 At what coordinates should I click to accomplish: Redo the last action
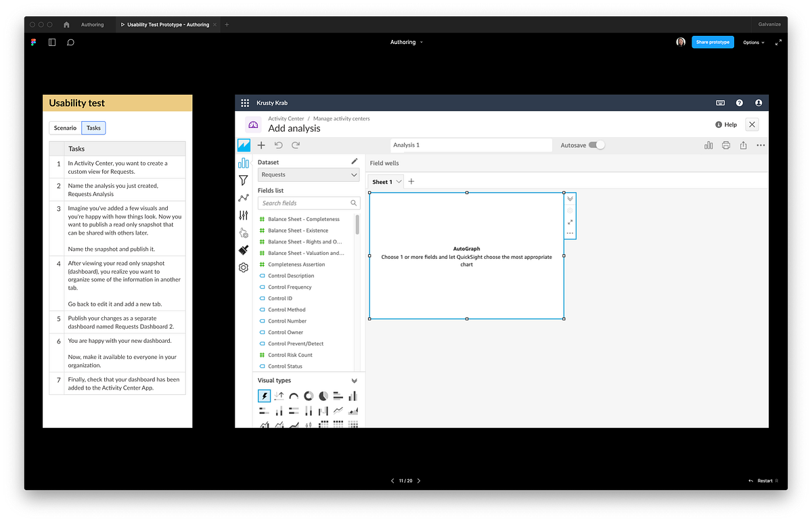(296, 145)
